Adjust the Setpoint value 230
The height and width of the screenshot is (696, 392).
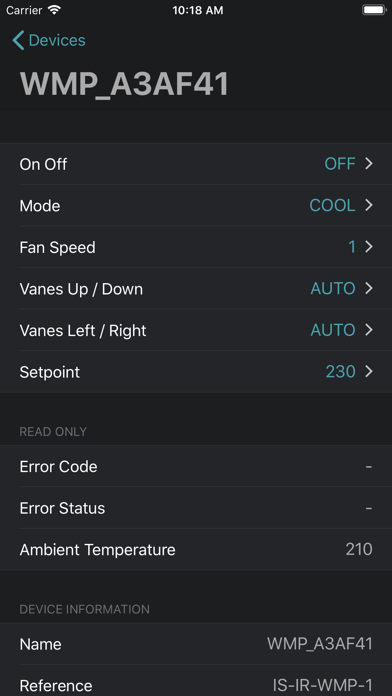coord(341,372)
